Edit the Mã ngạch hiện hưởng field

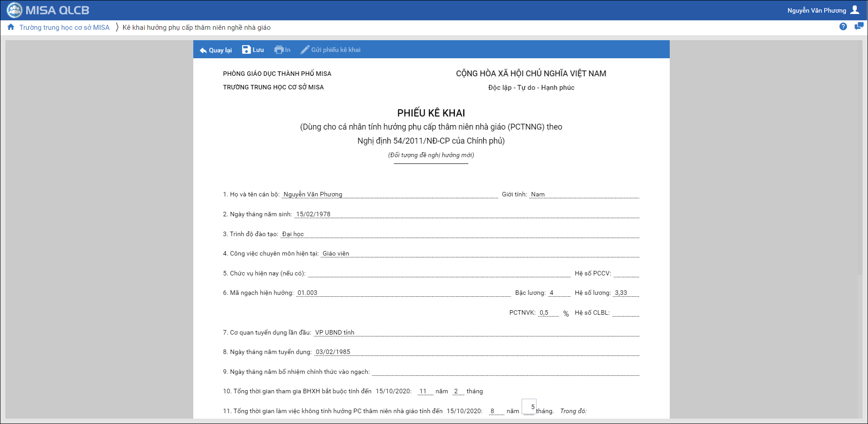403,293
